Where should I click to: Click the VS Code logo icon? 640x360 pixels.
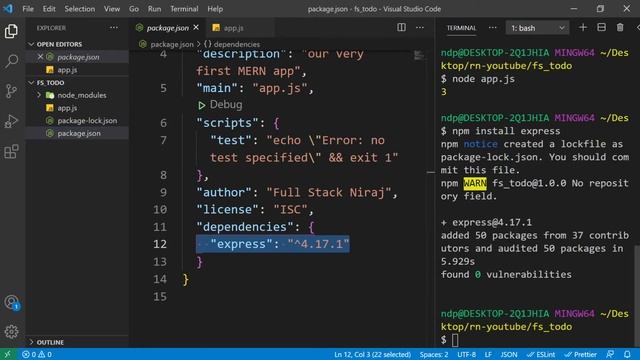point(8,9)
